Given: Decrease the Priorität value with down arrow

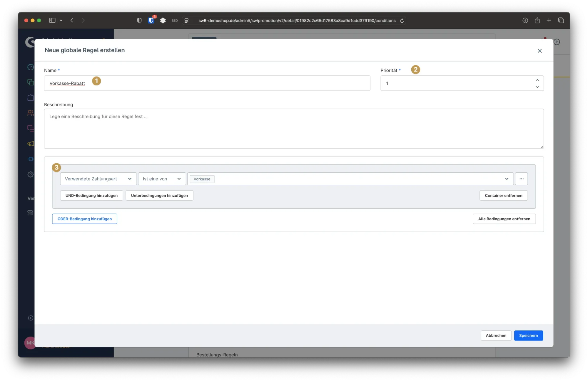Looking at the screenshot, I should [537, 87].
